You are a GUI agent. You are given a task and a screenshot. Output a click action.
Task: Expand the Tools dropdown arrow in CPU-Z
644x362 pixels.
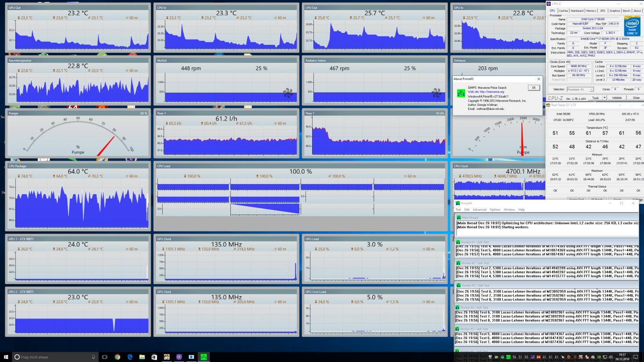tap(604, 98)
